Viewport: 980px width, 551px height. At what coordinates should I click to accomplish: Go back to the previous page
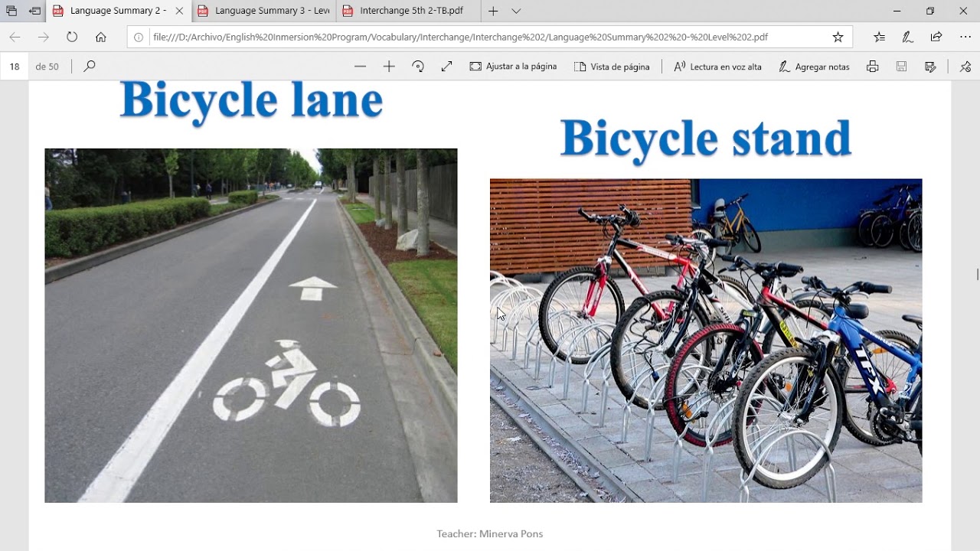tap(15, 37)
